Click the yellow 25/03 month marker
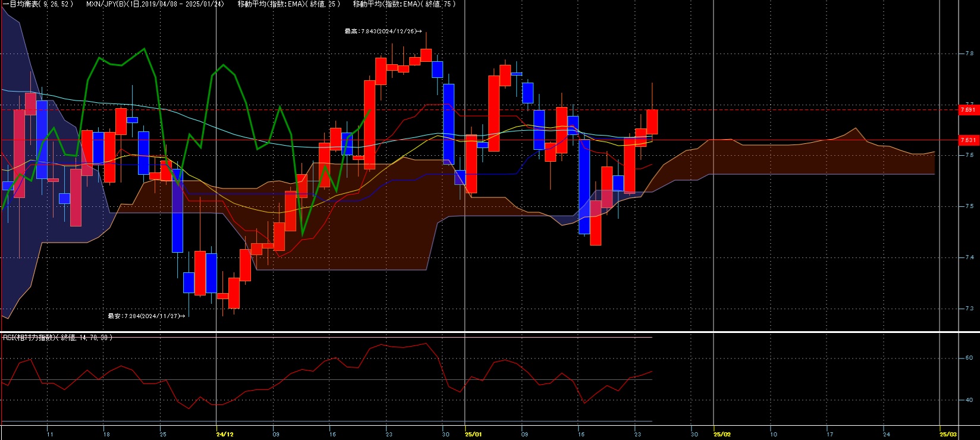 (x=948, y=435)
